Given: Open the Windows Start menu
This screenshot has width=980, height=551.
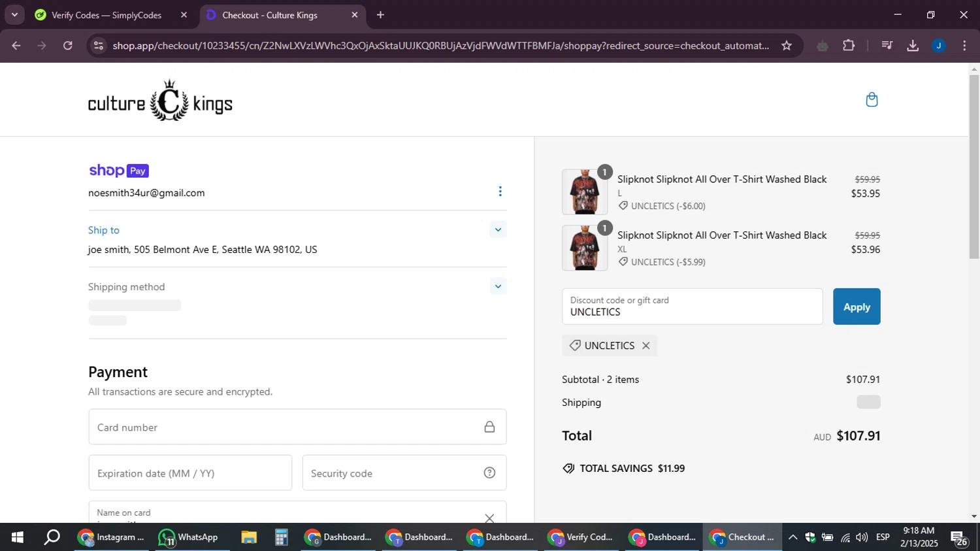Looking at the screenshot, I should tap(18, 537).
